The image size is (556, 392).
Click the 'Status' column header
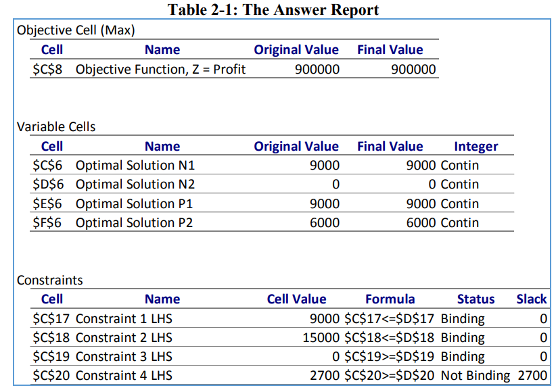(x=476, y=299)
